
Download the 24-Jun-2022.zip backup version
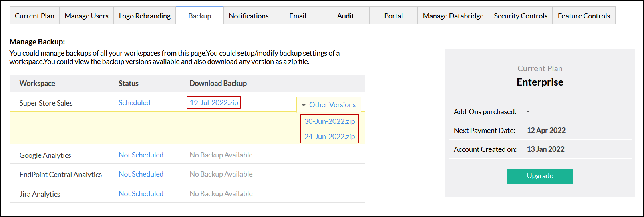point(330,137)
